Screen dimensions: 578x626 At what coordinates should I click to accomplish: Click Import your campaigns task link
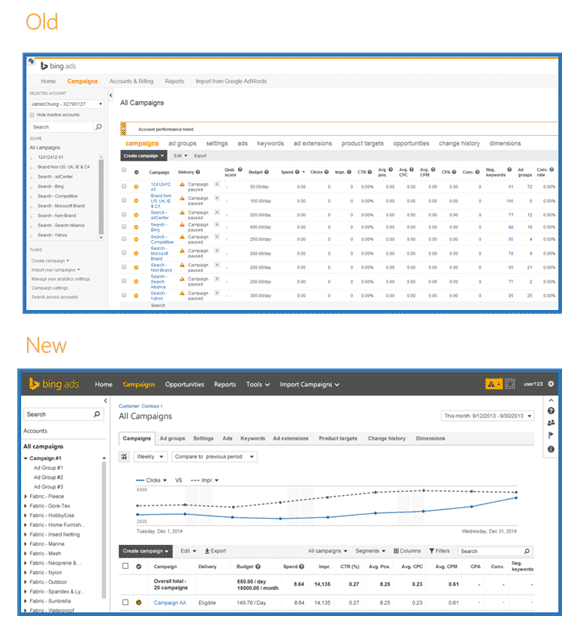55,269
